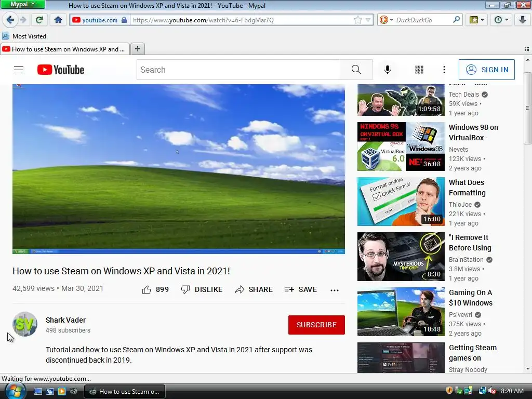Click the youtube.com site identity label

click(100, 20)
